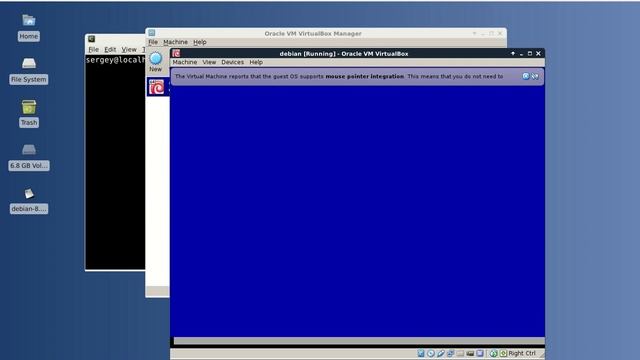Click keyboard capture indicator beside Right Ctrl

[x=503, y=353]
